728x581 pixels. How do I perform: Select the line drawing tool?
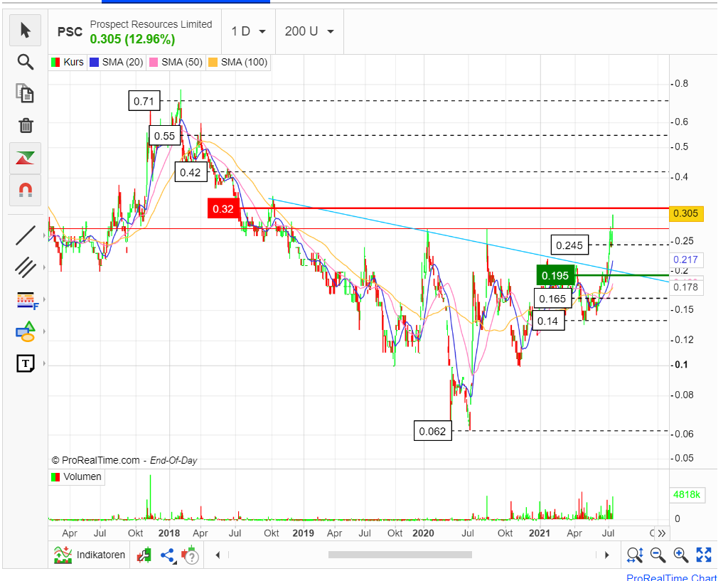[x=25, y=235]
